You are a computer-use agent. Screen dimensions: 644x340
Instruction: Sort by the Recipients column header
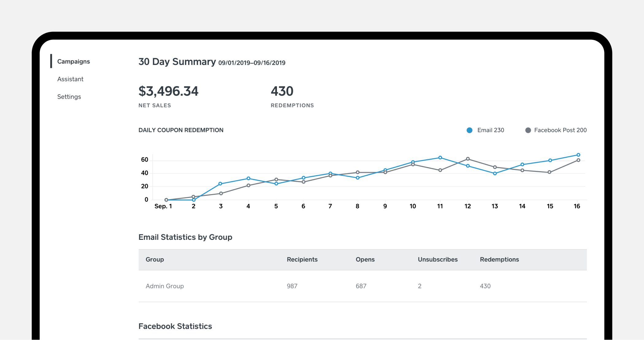pos(302,259)
